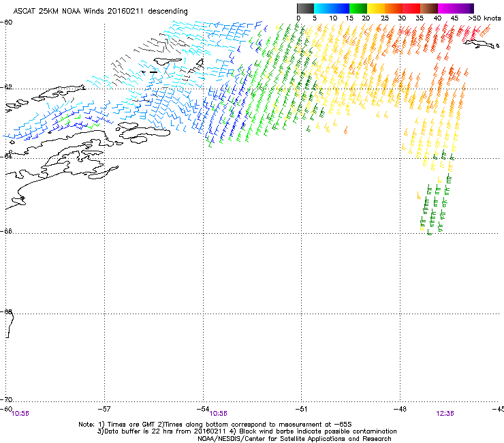Viewport: 504px width, 443px height.
Task: Click the -70 latitude axis label
Action: 7,399
